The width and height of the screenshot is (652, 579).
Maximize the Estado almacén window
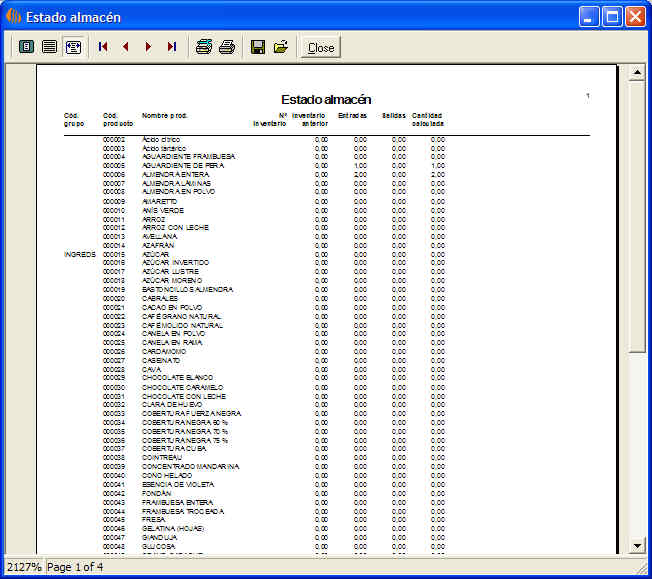(611, 16)
